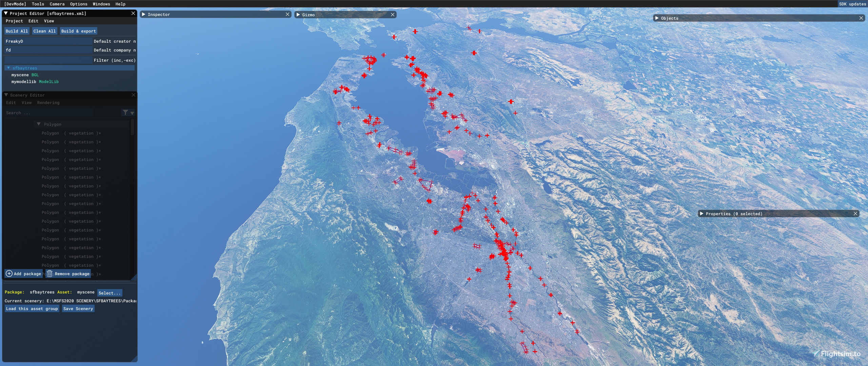Click the Remove package trash button
The width and height of the screenshot is (868, 366).
pos(68,273)
